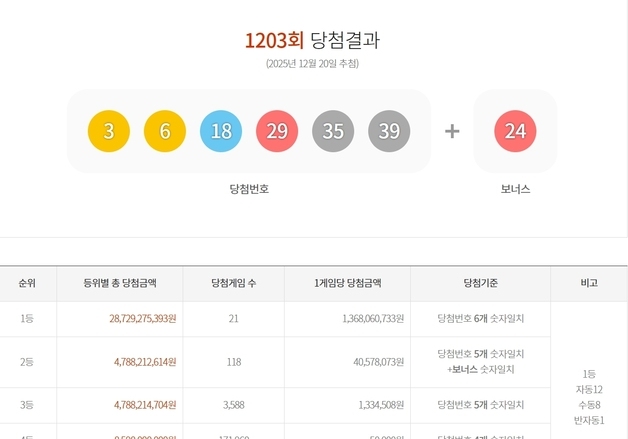628x439 pixels.
Task: Click winner count 21
Action: coord(233,319)
